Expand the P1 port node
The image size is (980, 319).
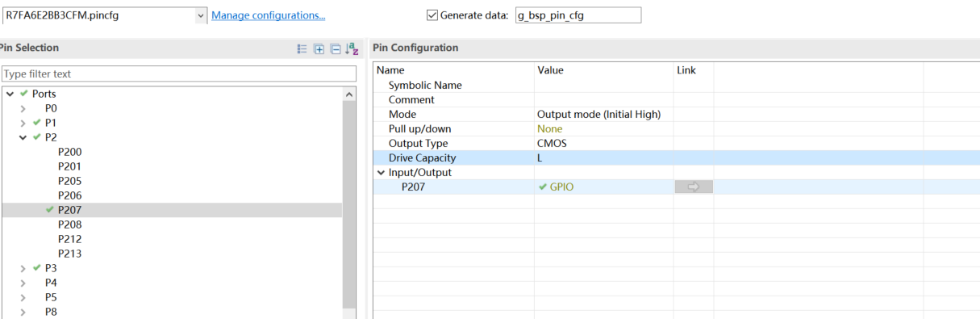(x=23, y=123)
